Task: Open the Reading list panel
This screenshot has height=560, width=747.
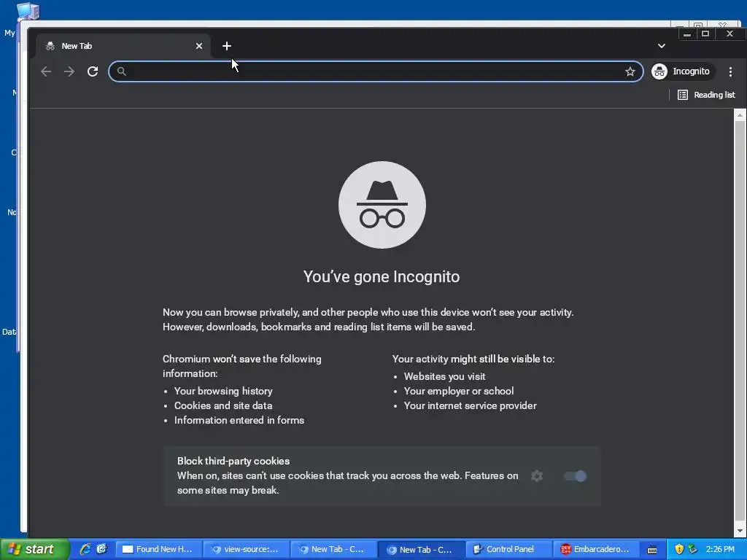Action: pyautogui.click(x=706, y=95)
